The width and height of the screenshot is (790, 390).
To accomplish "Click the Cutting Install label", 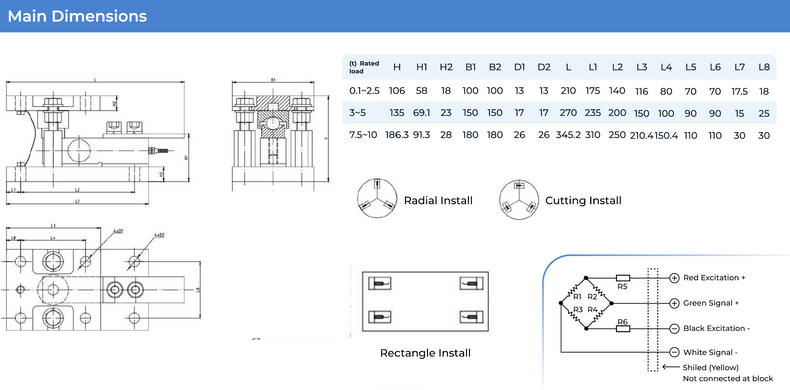I will tap(583, 201).
